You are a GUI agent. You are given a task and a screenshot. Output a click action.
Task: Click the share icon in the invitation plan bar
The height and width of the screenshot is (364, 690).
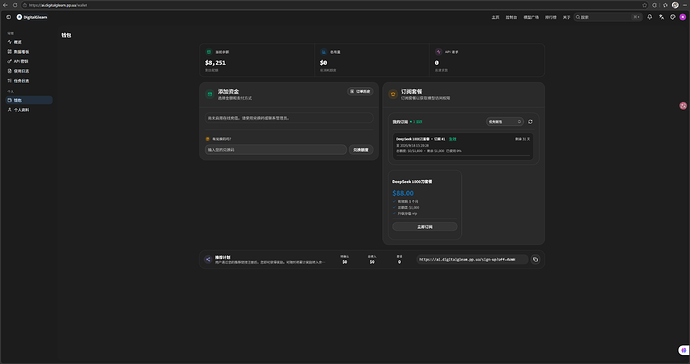pyautogui.click(x=208, y=260)
